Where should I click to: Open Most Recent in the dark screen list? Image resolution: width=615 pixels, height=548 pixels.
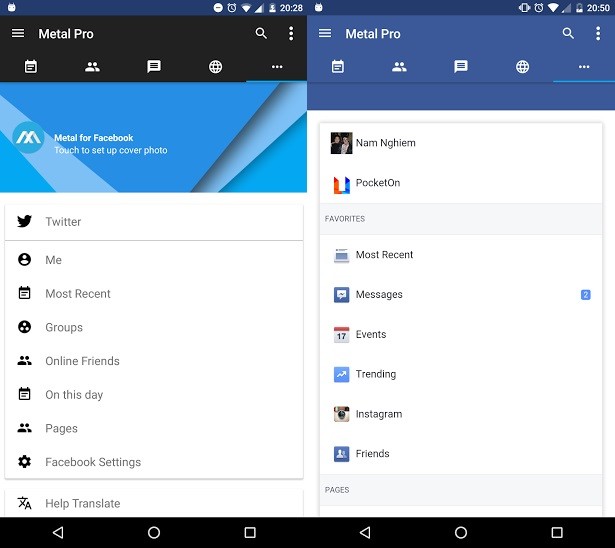tap(154, 293)
